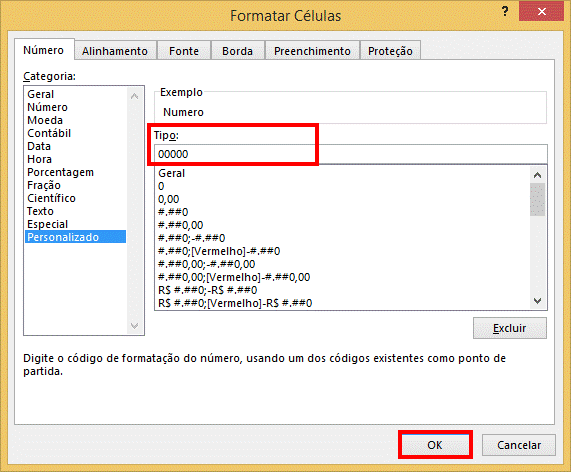Select the Personalizado category
Viewport: 571px width, 472px height.
[x=76, y=237]
